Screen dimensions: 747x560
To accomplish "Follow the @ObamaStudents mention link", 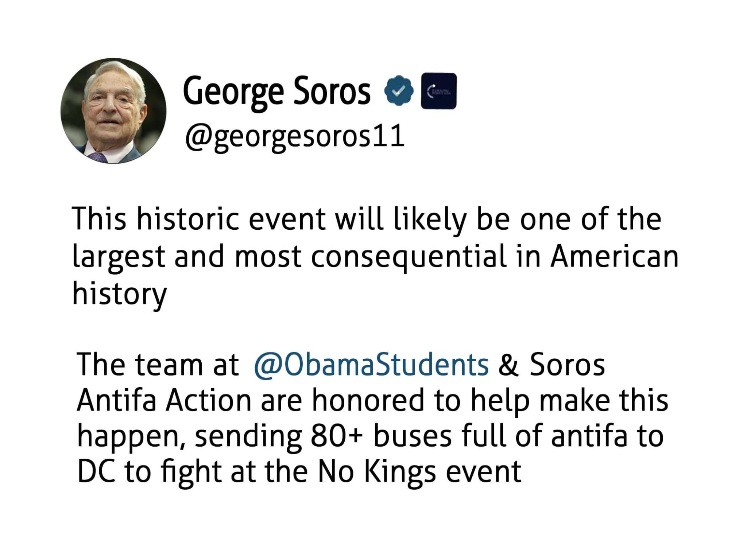I will tap(371, 365).
